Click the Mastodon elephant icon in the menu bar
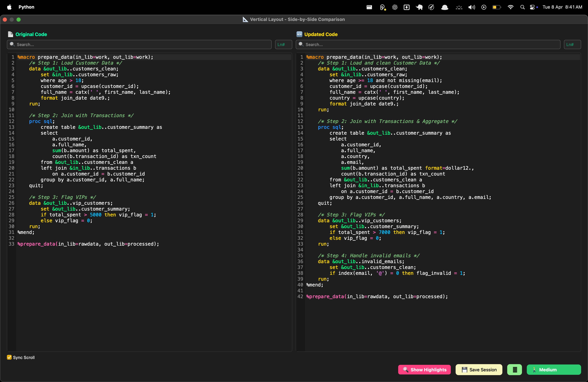The height and width of the screenshot is (382, 588). point(419,7)
